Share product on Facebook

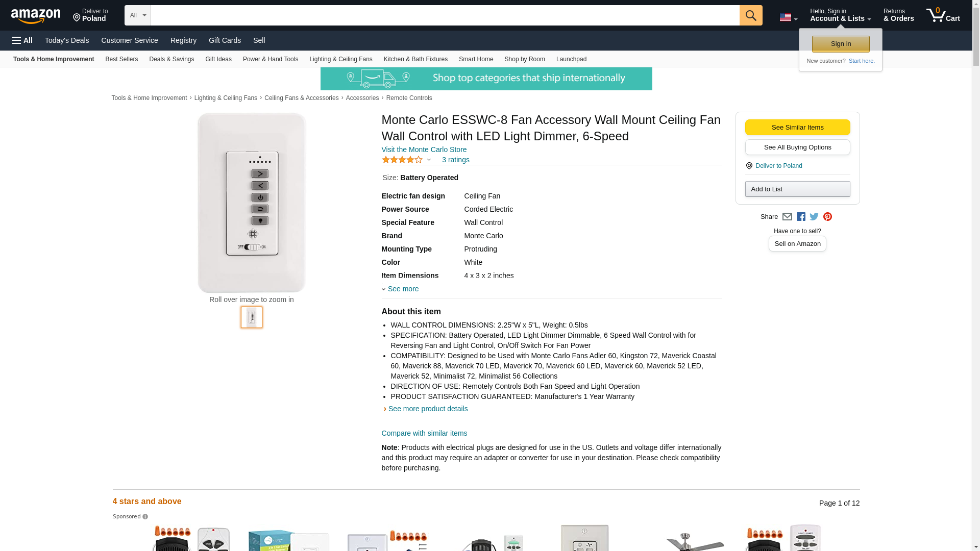click(801, 217)
